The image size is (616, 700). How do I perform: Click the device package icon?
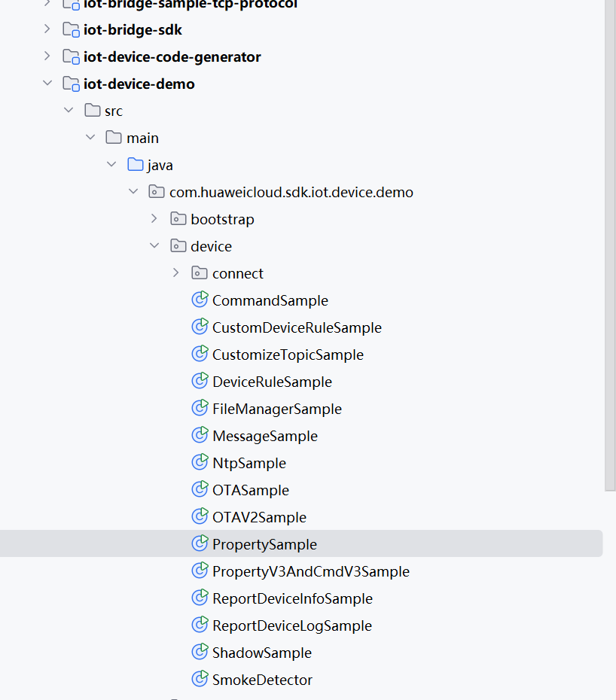[178, 245]
